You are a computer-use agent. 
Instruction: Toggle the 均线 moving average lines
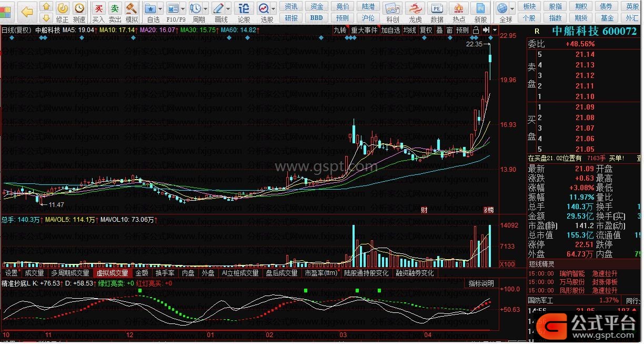[x=409, y=30]
